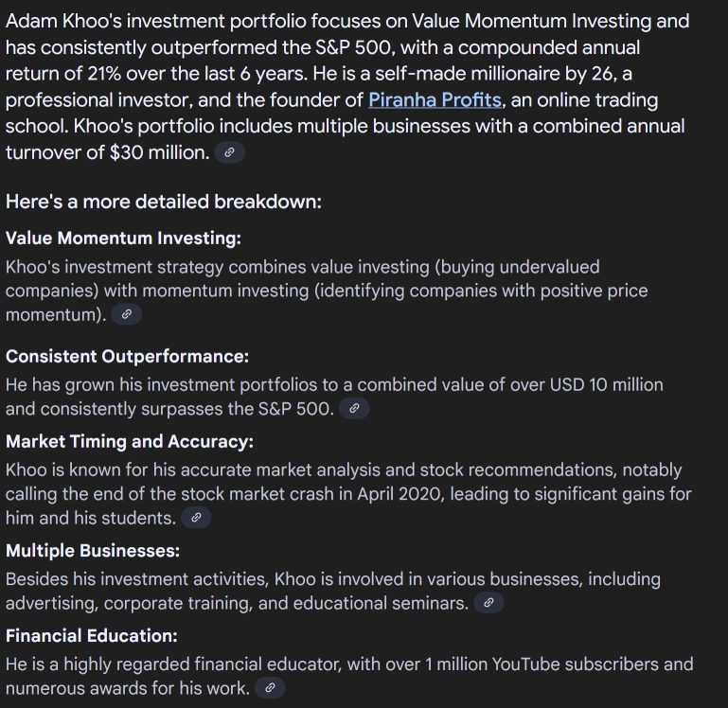
Task: Open the Piranha Profits hyperlink
Action: point(435,100)
